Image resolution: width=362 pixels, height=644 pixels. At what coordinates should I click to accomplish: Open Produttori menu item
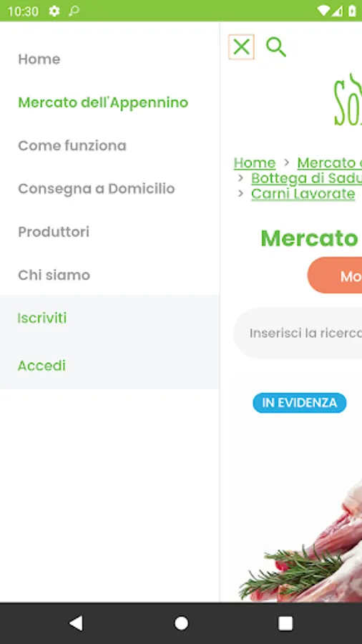pos(54,232)
